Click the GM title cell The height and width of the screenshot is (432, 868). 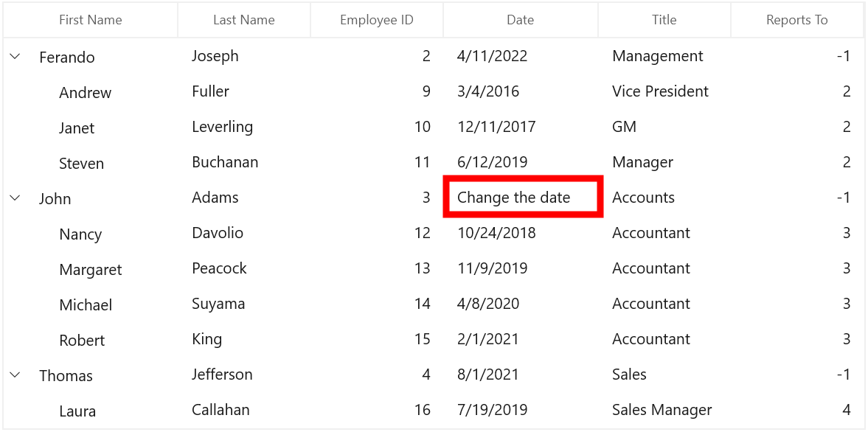point(625,127)
